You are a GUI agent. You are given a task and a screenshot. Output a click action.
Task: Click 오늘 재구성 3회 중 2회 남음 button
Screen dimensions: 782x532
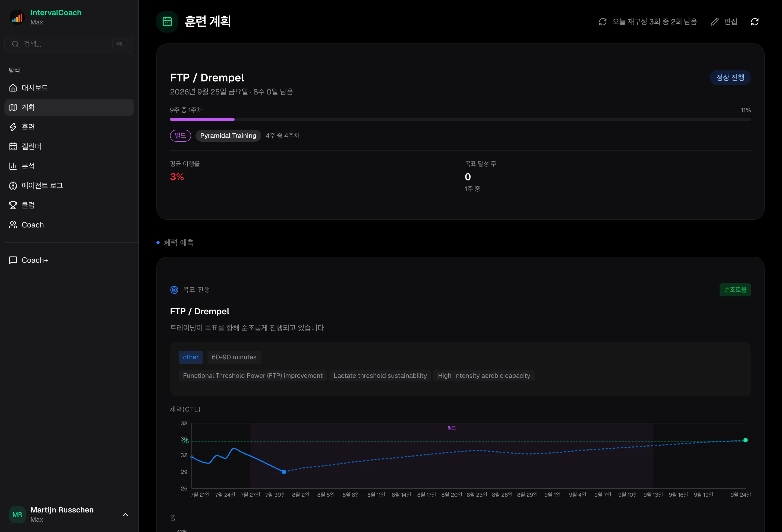point(648,21)
